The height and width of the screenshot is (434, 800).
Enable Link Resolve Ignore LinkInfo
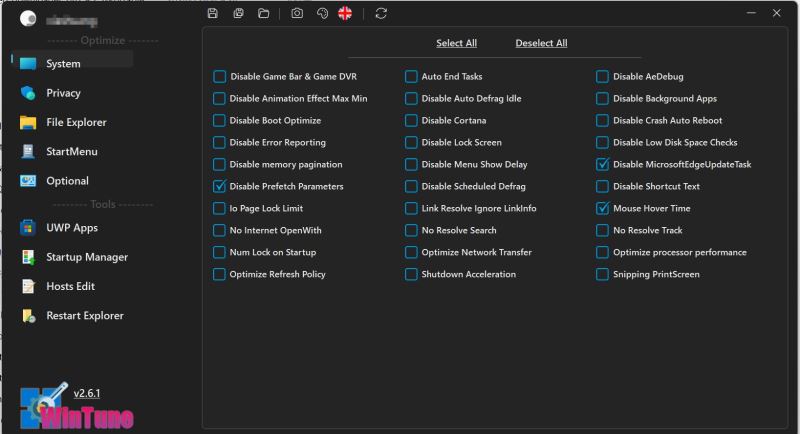click(411, 208)
